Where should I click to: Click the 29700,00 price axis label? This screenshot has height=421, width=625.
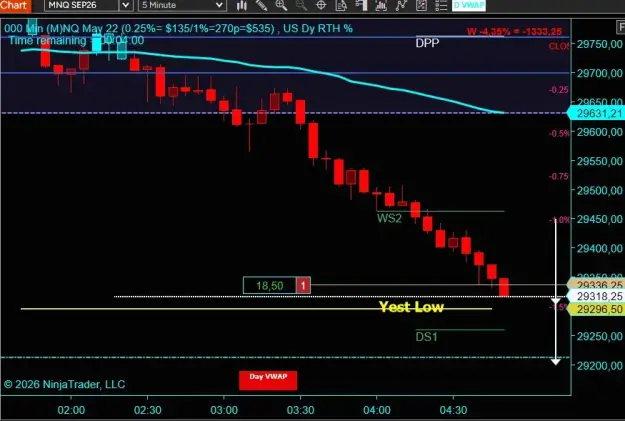599,73
